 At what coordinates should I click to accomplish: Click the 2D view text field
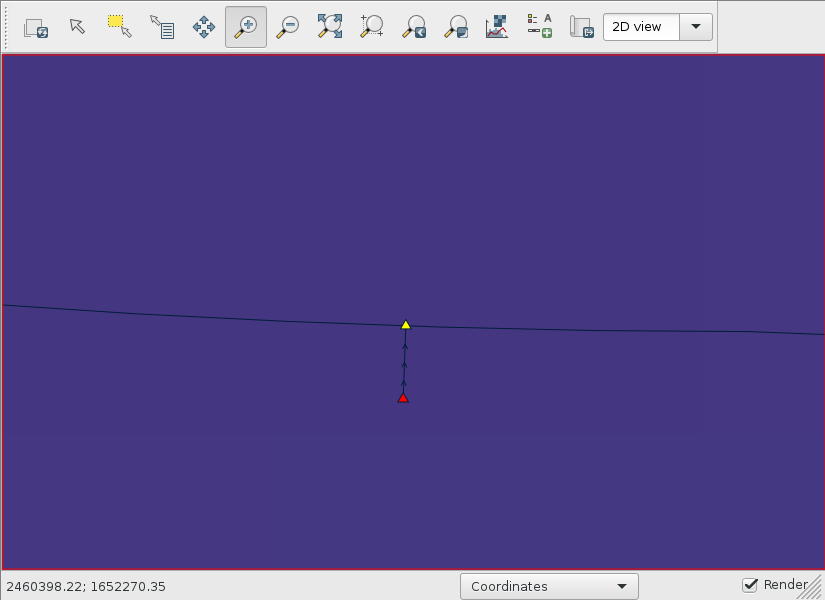641,27
